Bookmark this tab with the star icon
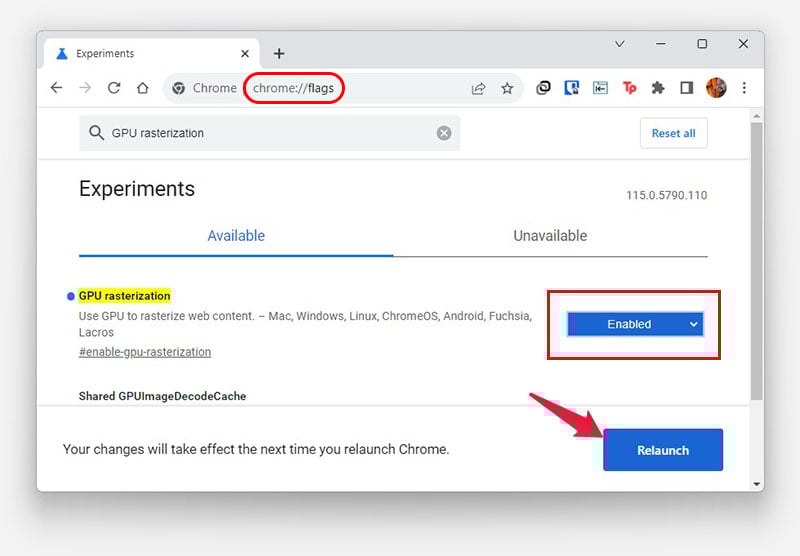The image size is (800, 556). tap(507, 88)
